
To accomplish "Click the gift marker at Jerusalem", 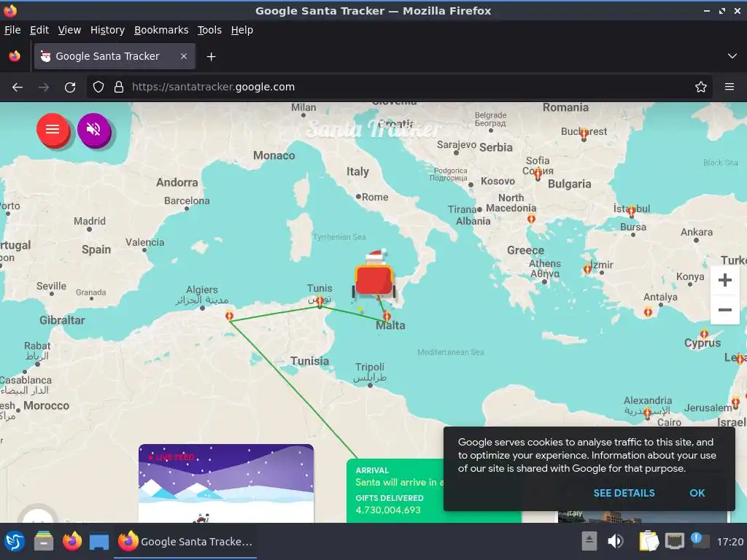I will pyautogui.click(x=735, y=402).
